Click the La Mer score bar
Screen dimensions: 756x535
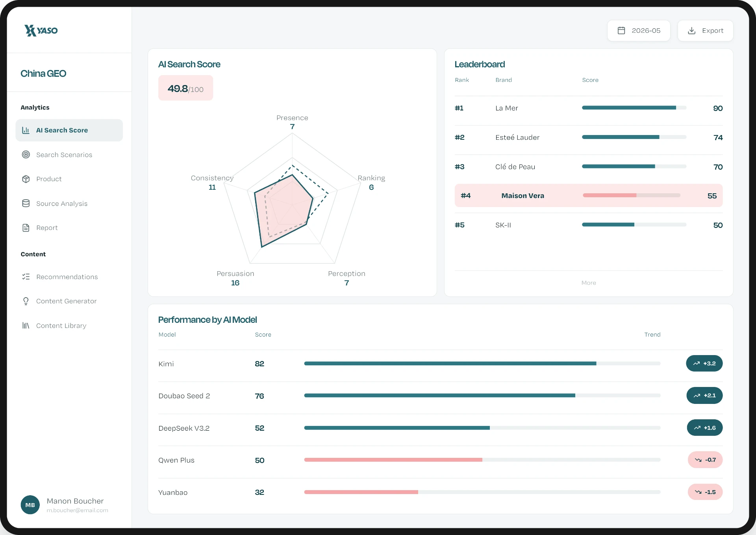(634, 108)
